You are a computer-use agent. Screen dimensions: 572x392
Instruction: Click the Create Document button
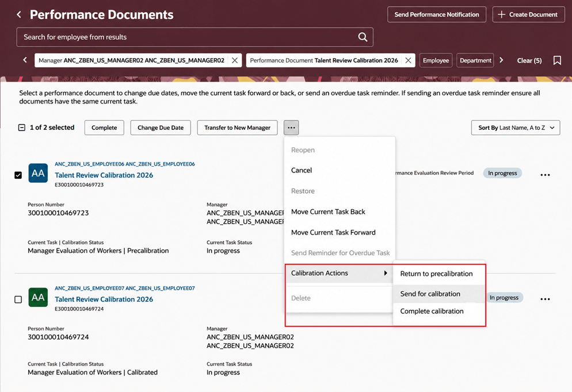point(529,14)
